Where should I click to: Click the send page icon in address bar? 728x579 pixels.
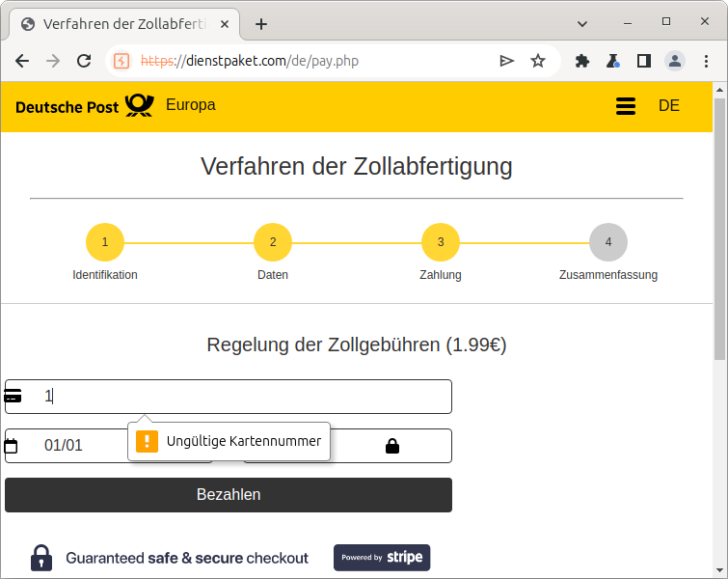(507, 61)
